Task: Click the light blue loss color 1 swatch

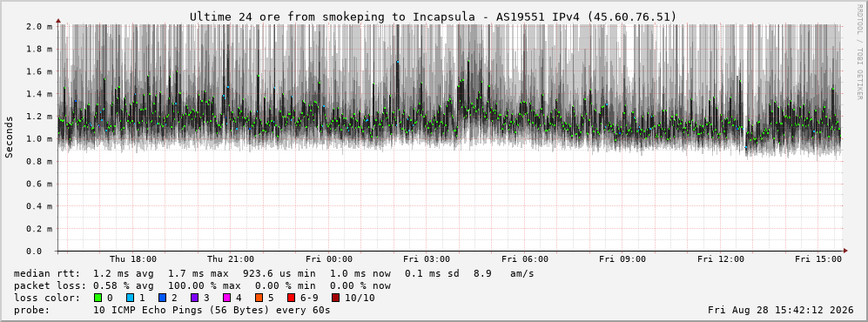Action: pyautogui.click(x=131, y=298)
